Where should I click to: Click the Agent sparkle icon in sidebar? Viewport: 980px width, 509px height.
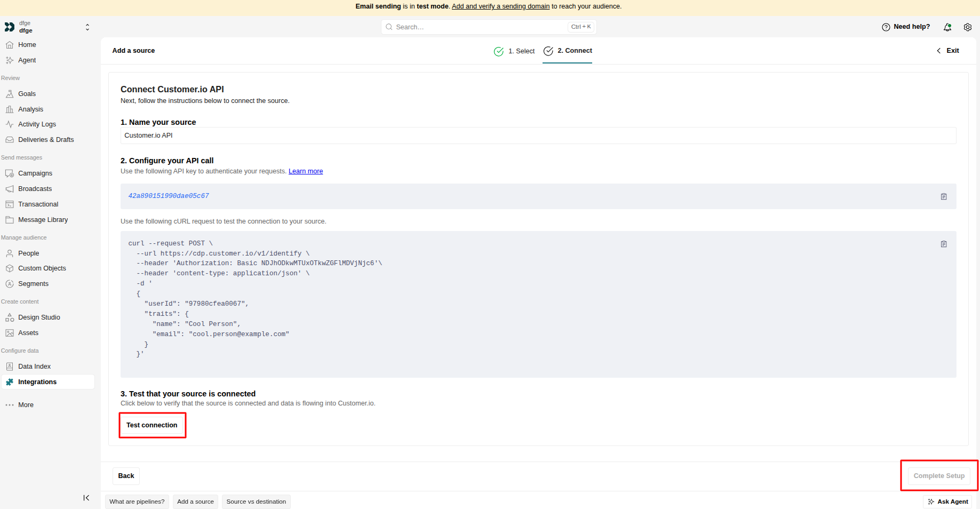[10, 60]
